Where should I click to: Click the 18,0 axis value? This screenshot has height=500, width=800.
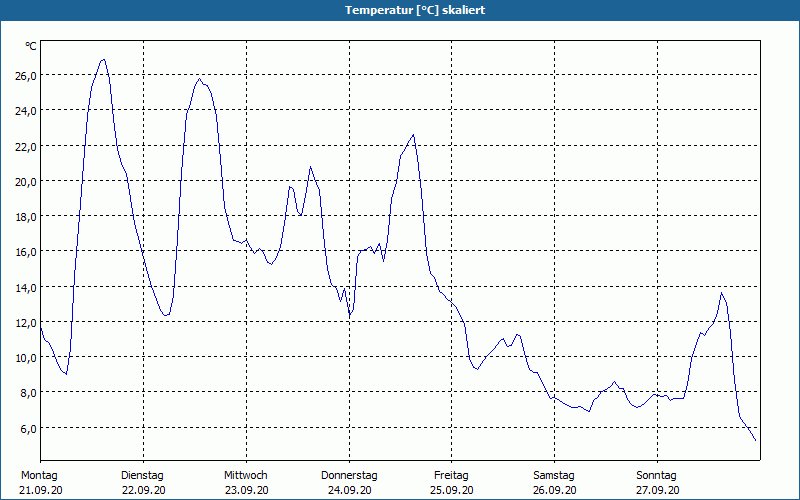(x=26, y=217)
